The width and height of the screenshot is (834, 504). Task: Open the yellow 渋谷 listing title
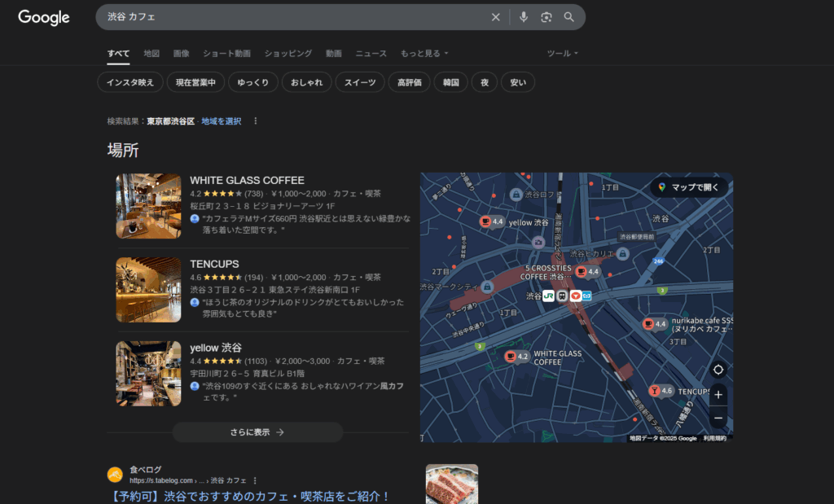[x=216, y=348]
